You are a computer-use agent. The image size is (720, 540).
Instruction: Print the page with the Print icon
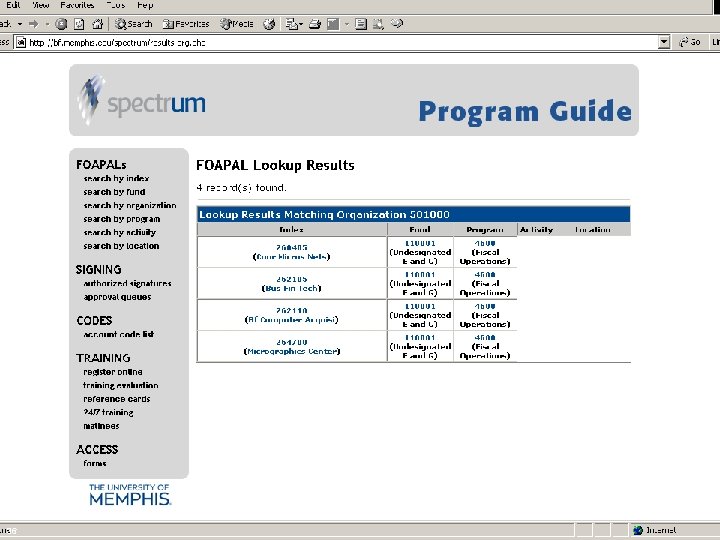[x=315, y=24]
